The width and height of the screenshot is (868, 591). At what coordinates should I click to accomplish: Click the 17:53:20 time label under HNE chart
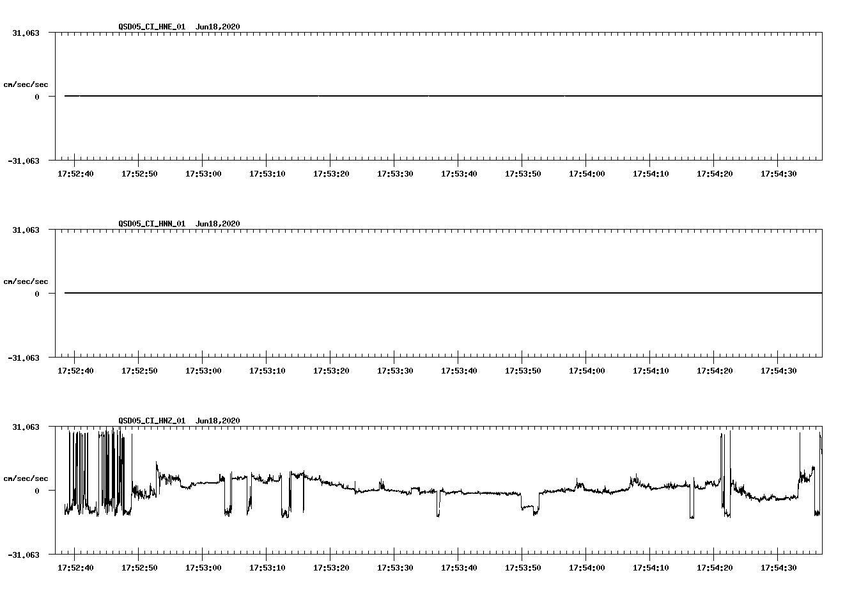point(331,174)
